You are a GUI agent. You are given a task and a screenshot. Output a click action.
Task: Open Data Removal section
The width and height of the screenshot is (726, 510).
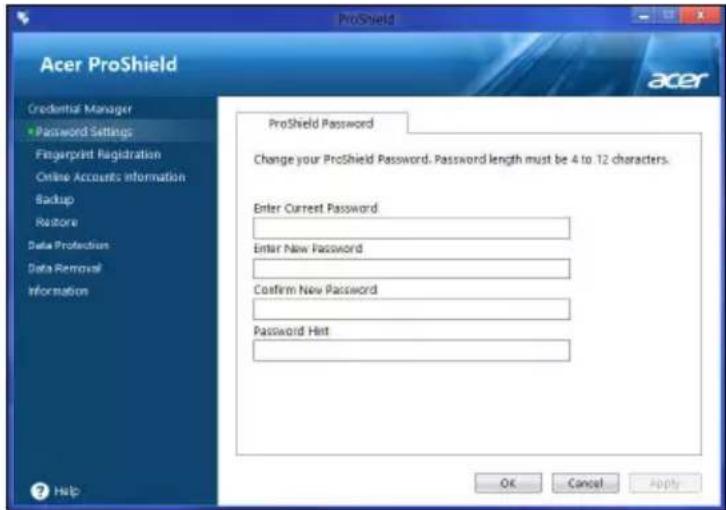(x=64, y=268)
